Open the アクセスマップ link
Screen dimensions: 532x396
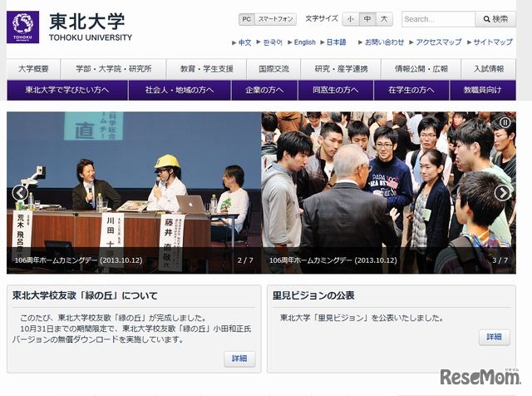pos(439,42)
